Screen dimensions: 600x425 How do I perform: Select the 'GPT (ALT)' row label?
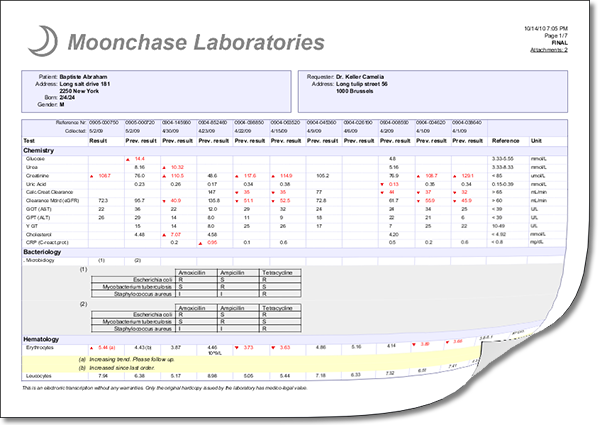(38, 218)
